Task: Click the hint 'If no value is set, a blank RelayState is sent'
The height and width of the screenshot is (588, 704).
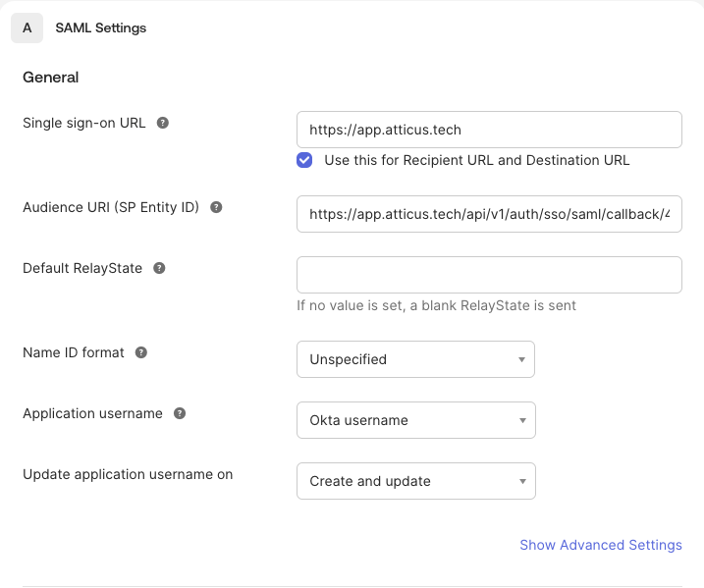Action: tap(436, 305)
